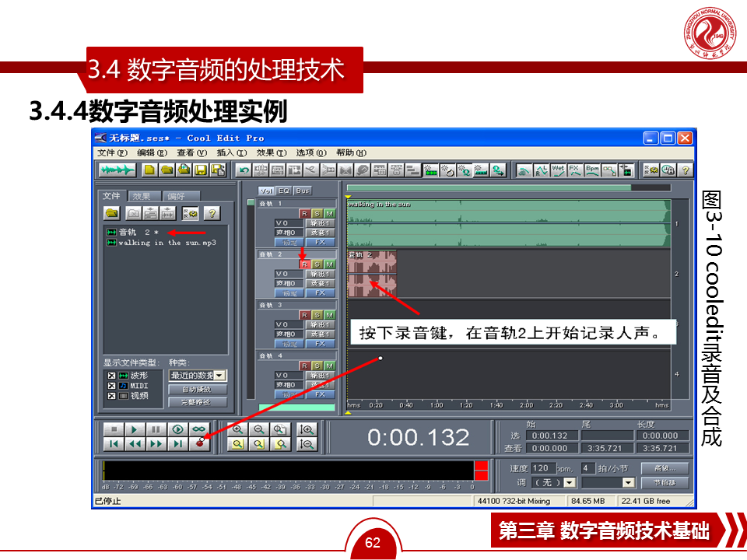747x560 pixels.
Task: Open FX settings for track 1
Action: point(320,242)
